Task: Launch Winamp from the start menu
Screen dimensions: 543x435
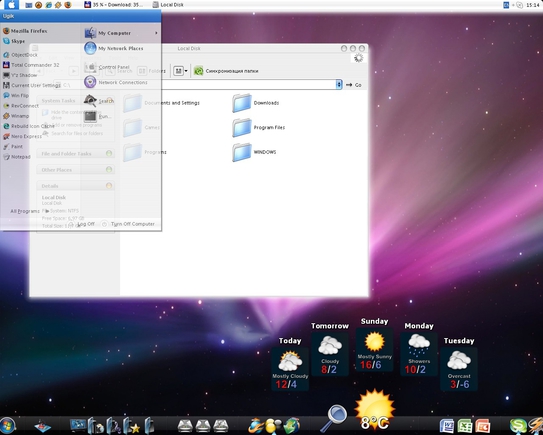Action: (16, 116)
